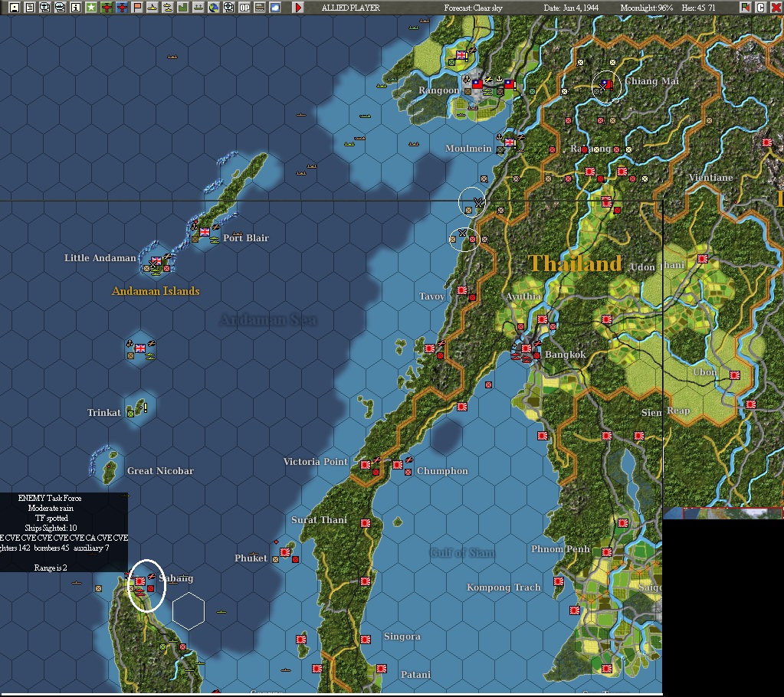
Task: Select the Japanese base at Phnom Penh
Action: [607, 552]
